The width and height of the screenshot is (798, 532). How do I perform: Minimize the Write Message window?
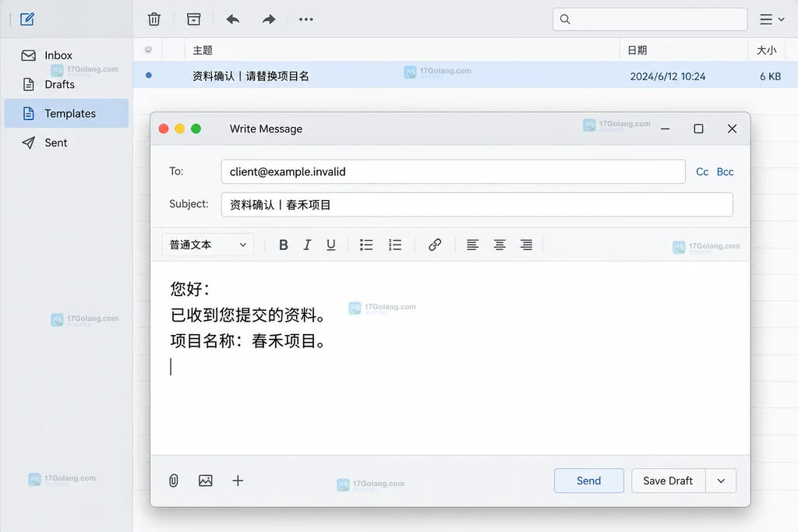point(666,129)
